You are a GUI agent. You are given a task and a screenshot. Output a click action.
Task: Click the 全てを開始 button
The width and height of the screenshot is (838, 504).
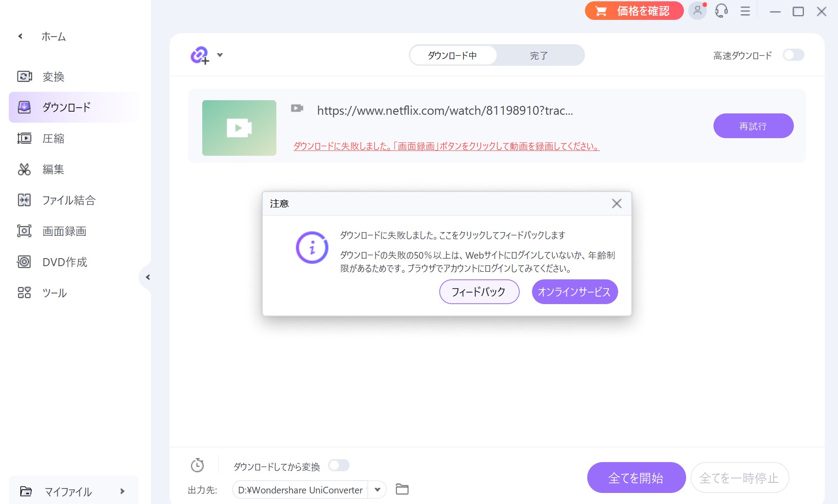point(636,478)
